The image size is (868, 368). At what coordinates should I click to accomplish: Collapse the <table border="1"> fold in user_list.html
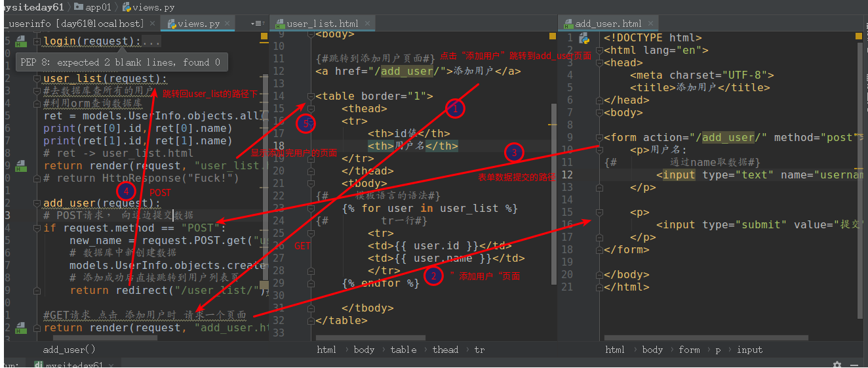[x=311, y=96]
